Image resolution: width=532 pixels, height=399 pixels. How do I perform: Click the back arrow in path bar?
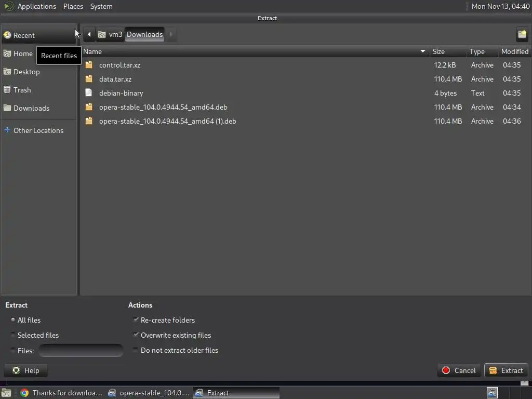(89, 34)
